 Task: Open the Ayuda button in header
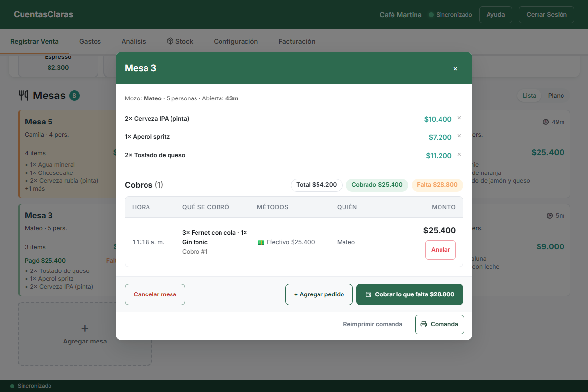pyautogui.click(x=495, y=15)
